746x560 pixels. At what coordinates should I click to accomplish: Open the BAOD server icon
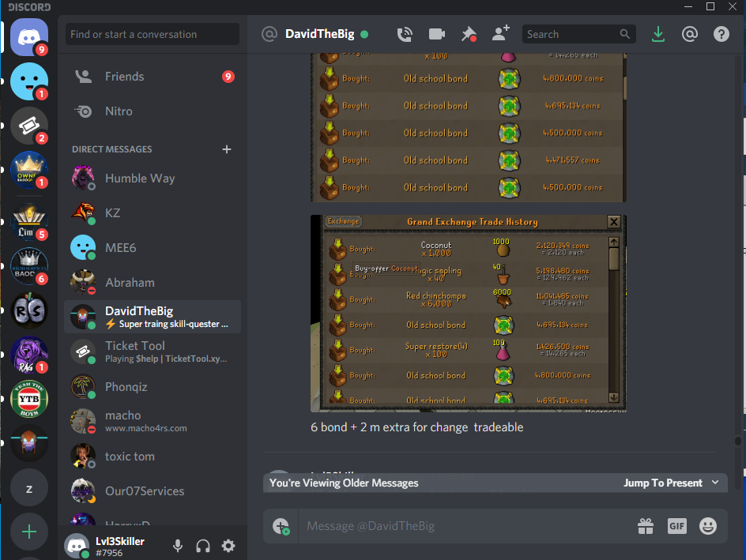coord(29,266)
